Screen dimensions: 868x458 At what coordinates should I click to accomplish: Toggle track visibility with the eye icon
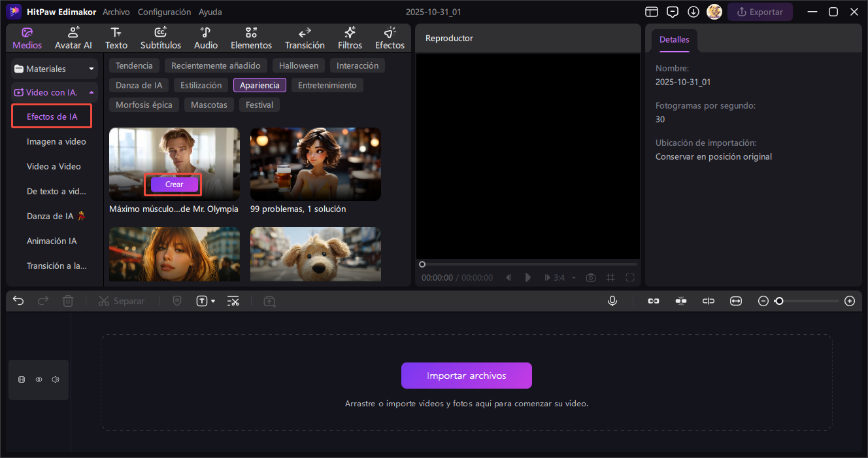pyautogui.click(x=39, y=379)
